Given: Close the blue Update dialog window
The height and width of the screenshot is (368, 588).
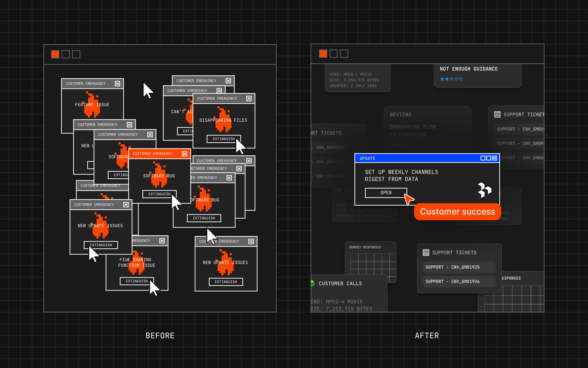Looking at the screenshot, I should [x=494, y=158].
